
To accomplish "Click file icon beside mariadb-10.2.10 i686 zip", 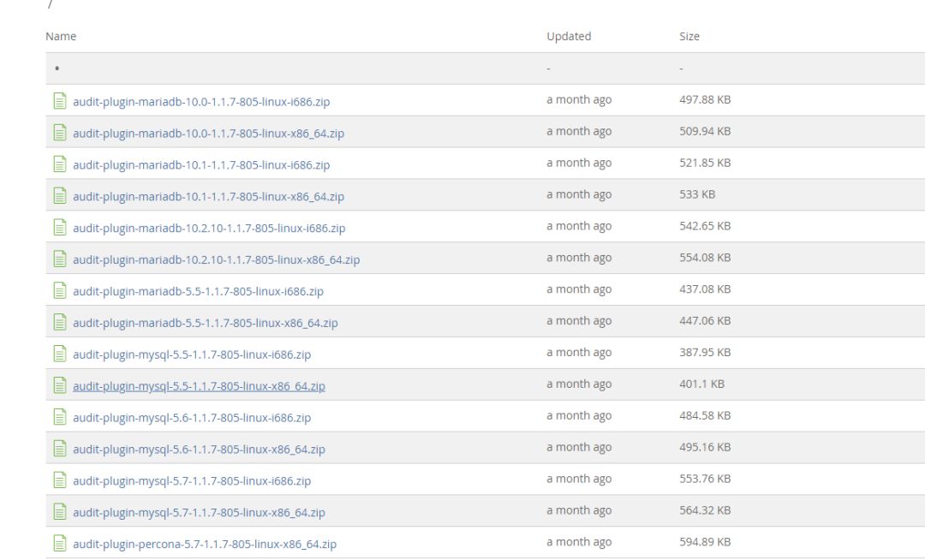I will [60, 227].
